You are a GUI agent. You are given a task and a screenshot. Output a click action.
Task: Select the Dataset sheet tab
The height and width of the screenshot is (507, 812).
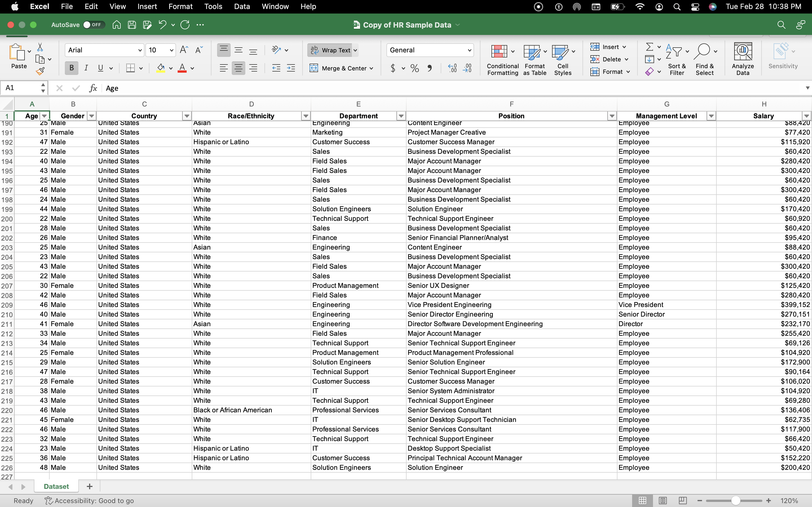pyautogui.click(x=56, y=486)
